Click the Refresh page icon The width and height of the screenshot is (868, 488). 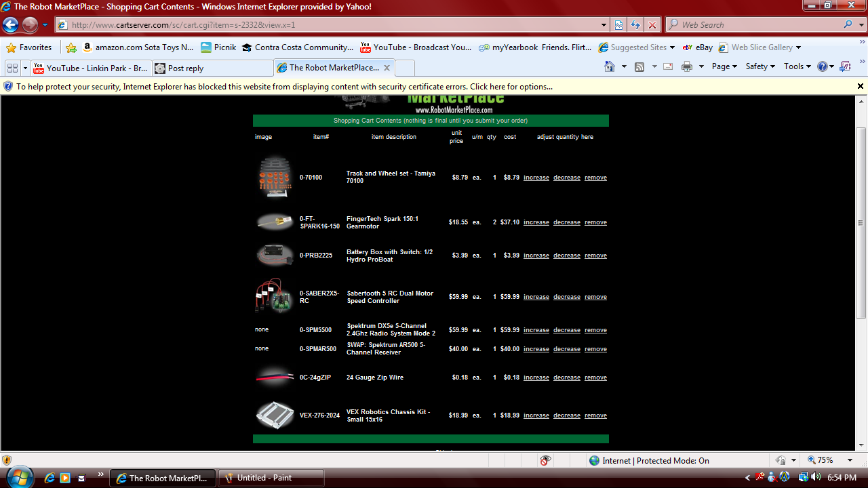pyautogui.click(x=635, y=25)
